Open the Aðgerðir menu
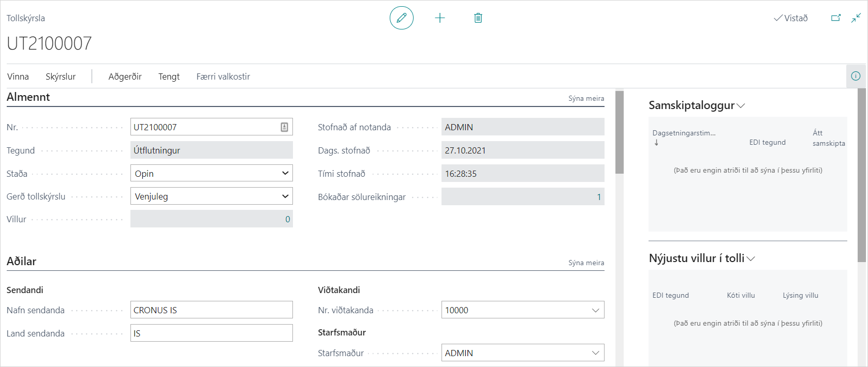The height and width of the screenshot is (367, 868). (x=125, y=77)
